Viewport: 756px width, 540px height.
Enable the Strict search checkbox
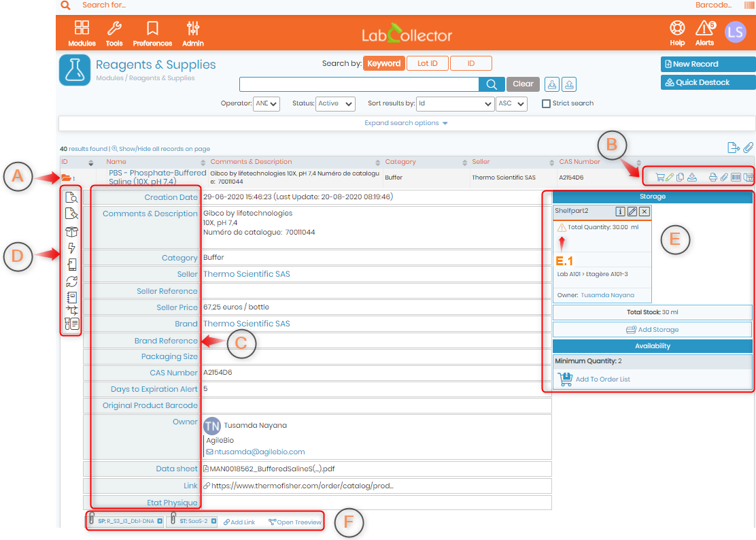(547, 103)
